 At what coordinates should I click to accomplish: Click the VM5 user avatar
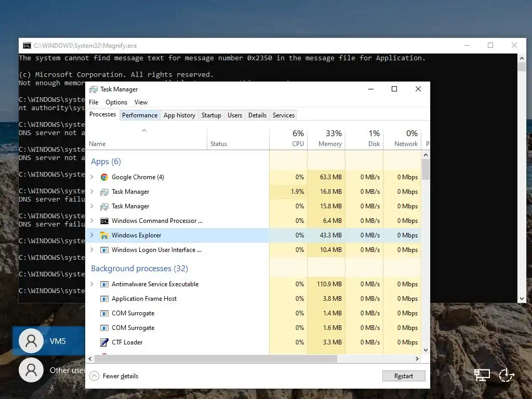pyautogui.click(x=31, y=341)
